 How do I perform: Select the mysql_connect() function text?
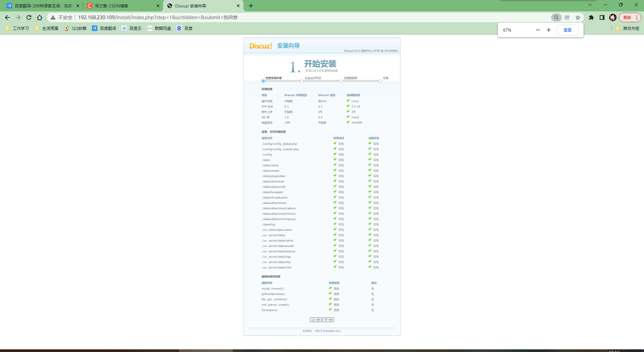[x=273, y=289]
